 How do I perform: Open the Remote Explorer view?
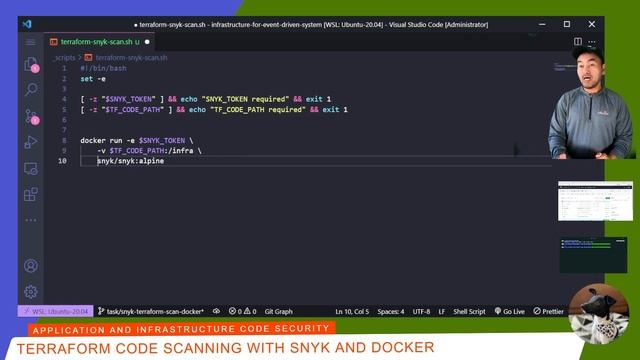(31, 169)
